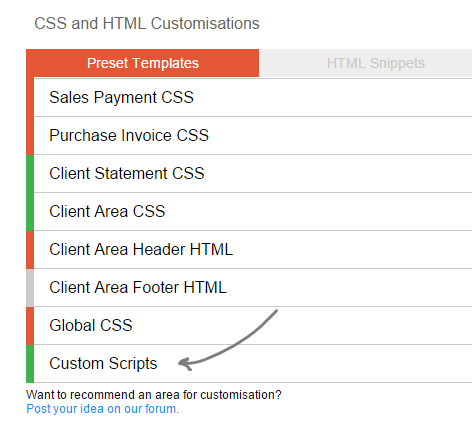Open the Client Area Footer HTML

click(x=253, y=288)
